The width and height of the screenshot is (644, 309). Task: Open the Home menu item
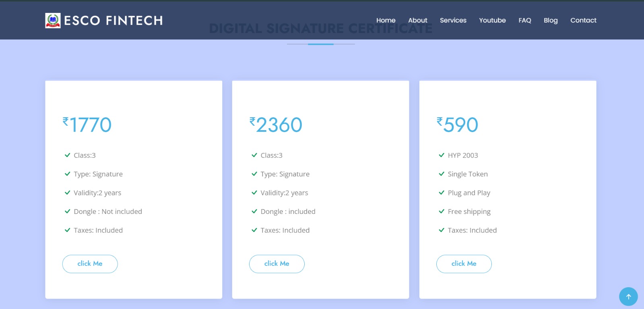pyautogui.click(x=386, y=20)
